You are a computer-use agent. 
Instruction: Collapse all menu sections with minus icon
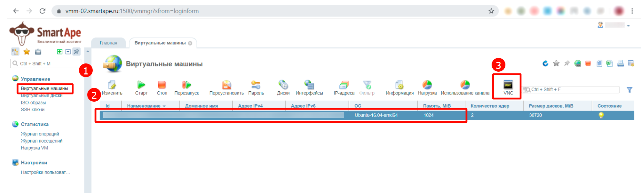point(68,52)
